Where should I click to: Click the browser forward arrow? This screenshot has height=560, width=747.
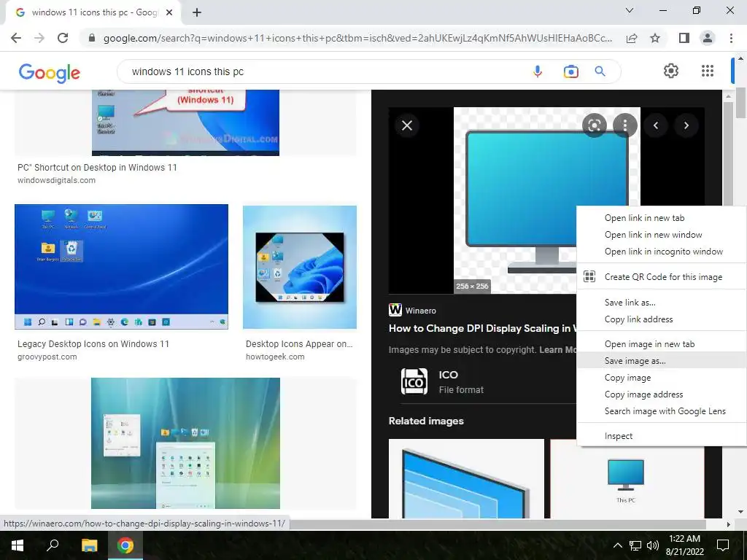click(39, 38)
